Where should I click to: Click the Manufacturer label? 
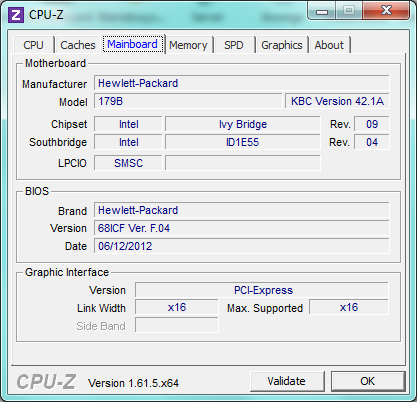[x=54, y=84]
